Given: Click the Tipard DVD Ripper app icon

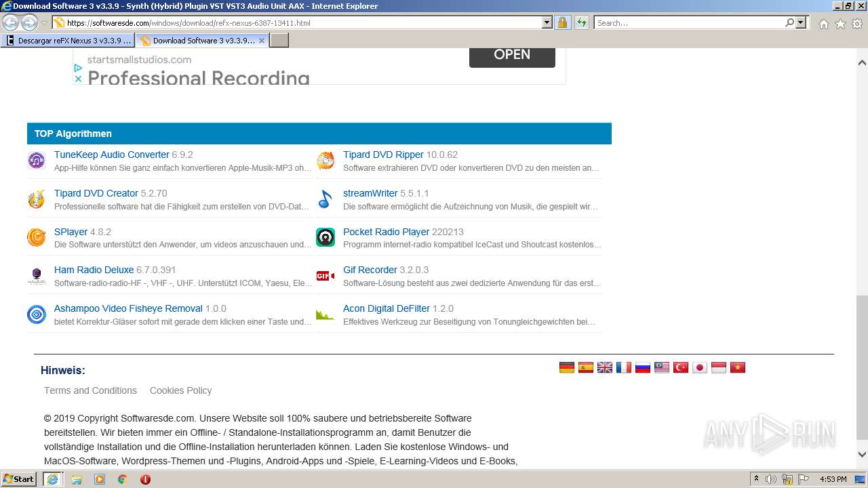Looking at the screenshot, I should pyautogui.click(x=325, y=161).
